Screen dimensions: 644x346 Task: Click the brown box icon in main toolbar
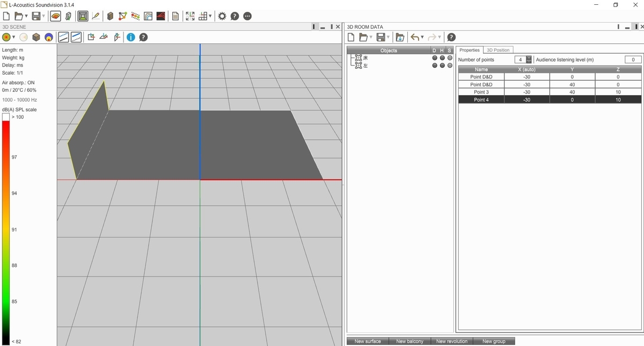click(x=110, y=16)
